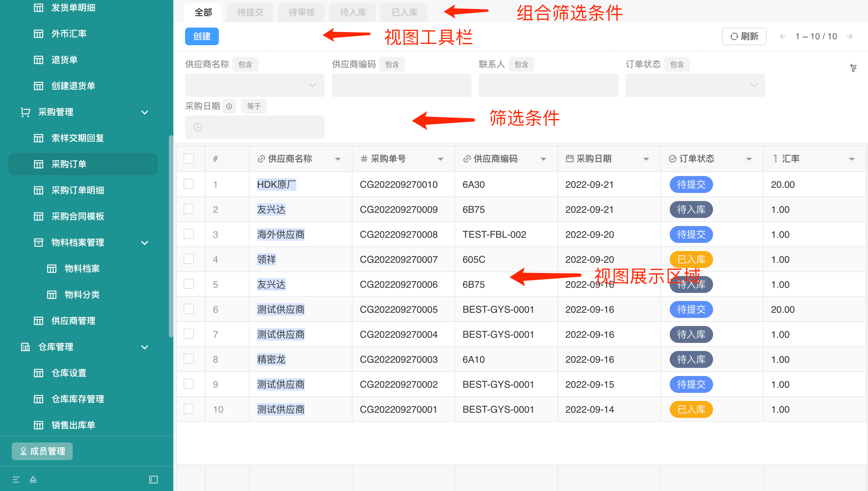Image resolution: width=868 pixels, height=491 pixels.
Task: Check the checkbox for row 4 领祥
Action: [x=189, y=259]
